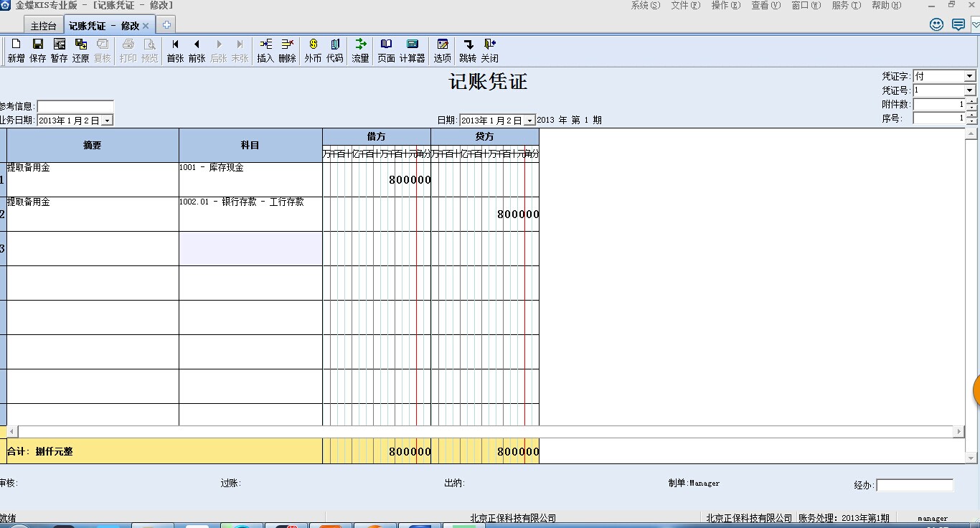Image resolution: width=980 pixels, height=528 pixels.
Task: Delete the current row using 删除
Action: pos(286,49)
